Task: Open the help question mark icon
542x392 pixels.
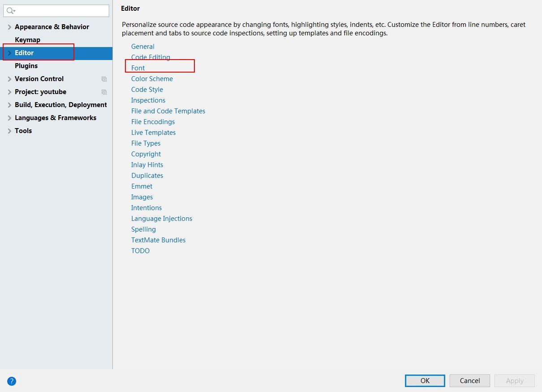Action: click(x=12, y=381)
